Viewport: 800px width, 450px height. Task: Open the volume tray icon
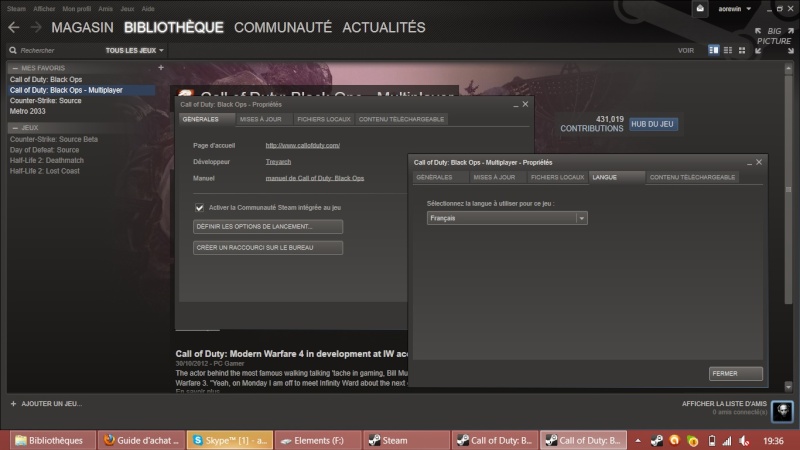(744, 440)
